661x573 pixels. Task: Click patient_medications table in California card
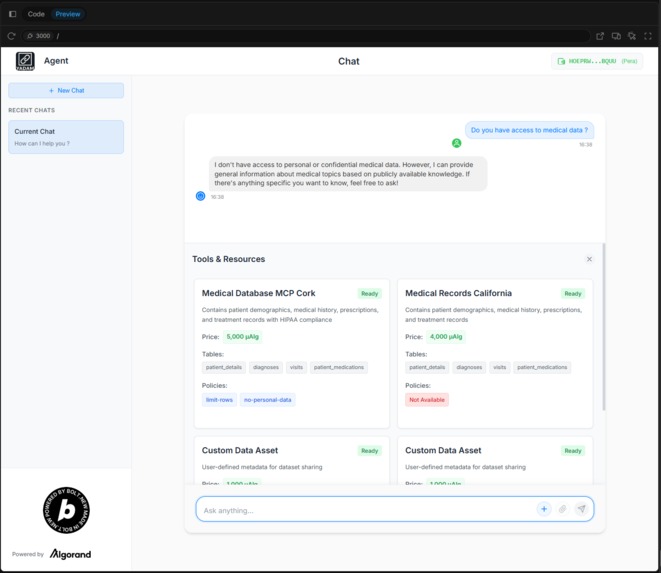542,367
